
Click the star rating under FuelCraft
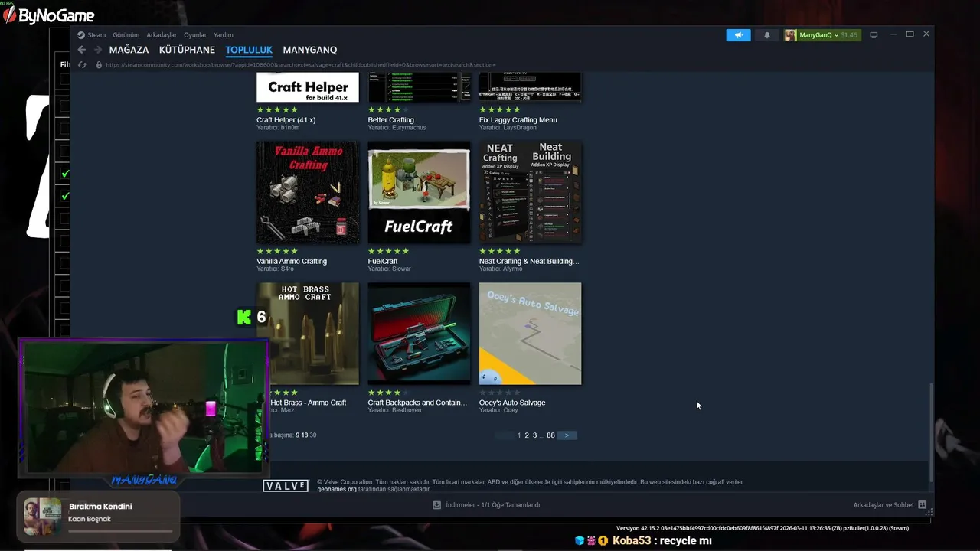point(388,251)
